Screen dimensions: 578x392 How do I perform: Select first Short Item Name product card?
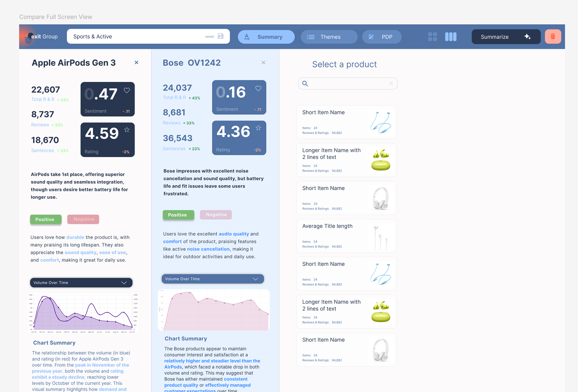click(x=346, y=122)
